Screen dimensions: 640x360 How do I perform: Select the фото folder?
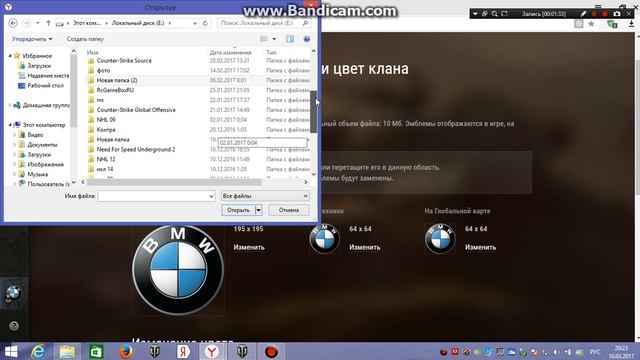[x=103, y=70]
